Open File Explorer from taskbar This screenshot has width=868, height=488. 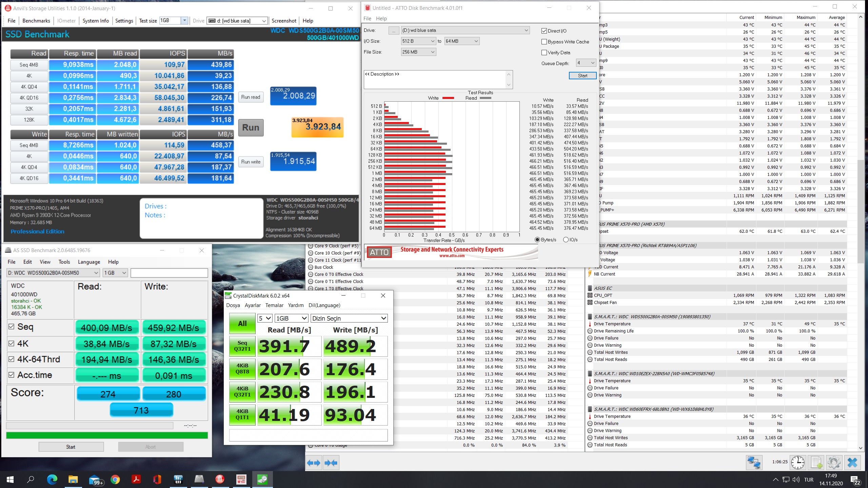73,480
